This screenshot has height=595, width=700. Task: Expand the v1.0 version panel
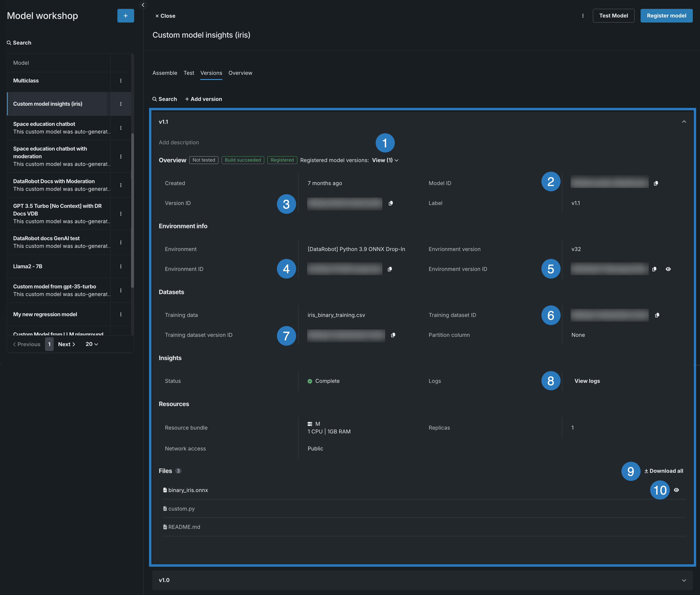[x=684, y=580]
